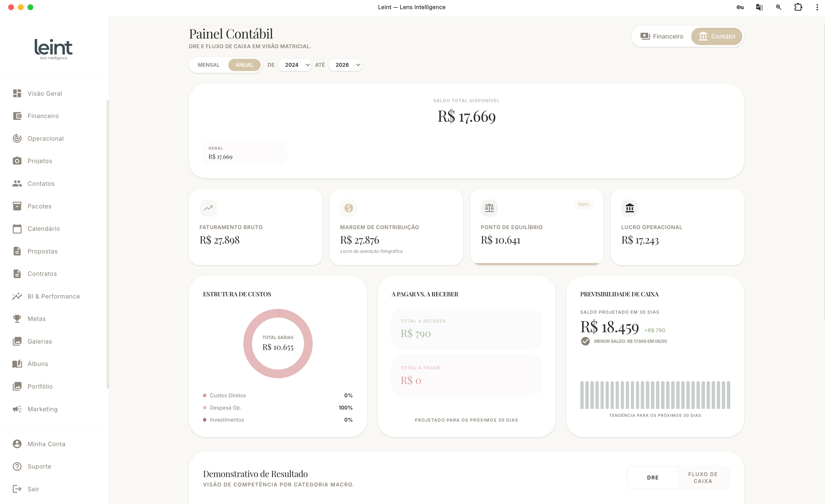Click the Metas trophy icon

point(17,319)
